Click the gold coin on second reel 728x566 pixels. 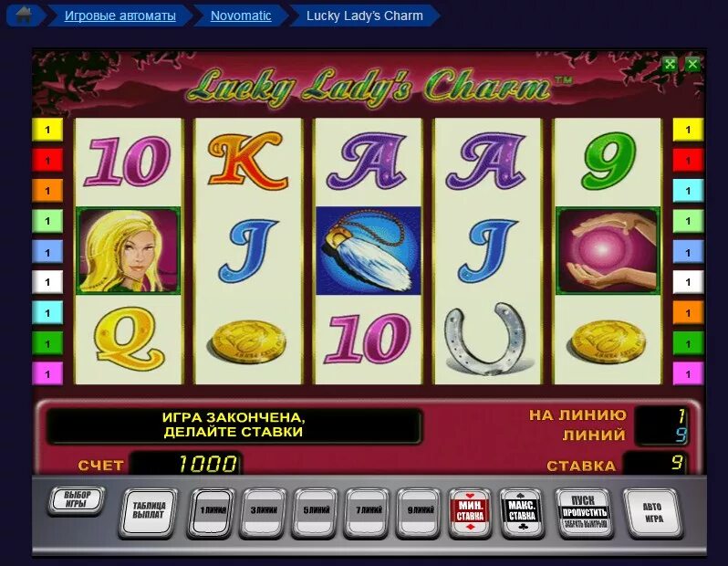(247, 342)
